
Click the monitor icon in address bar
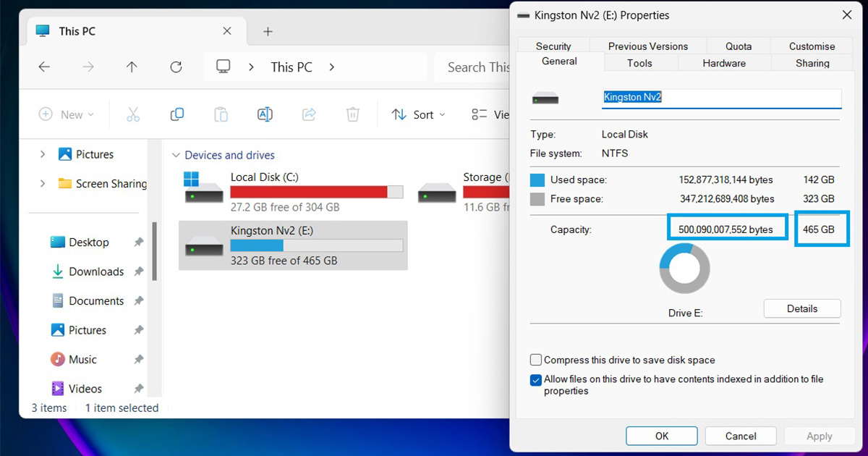click(x=224, y=67)
